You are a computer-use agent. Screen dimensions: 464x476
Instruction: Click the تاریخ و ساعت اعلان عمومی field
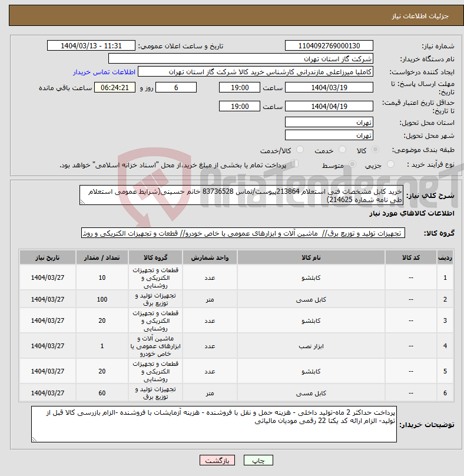point(91,46)
